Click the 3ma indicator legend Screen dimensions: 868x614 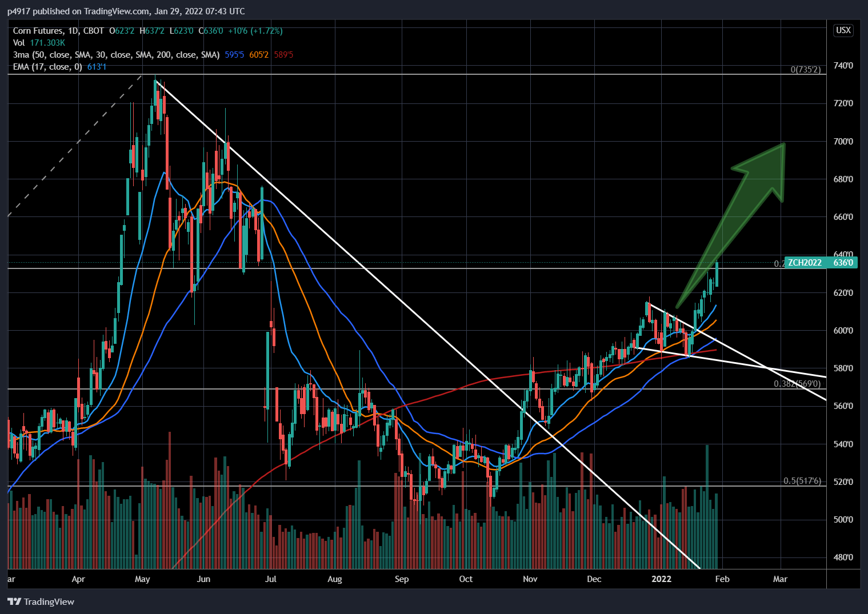117,55
